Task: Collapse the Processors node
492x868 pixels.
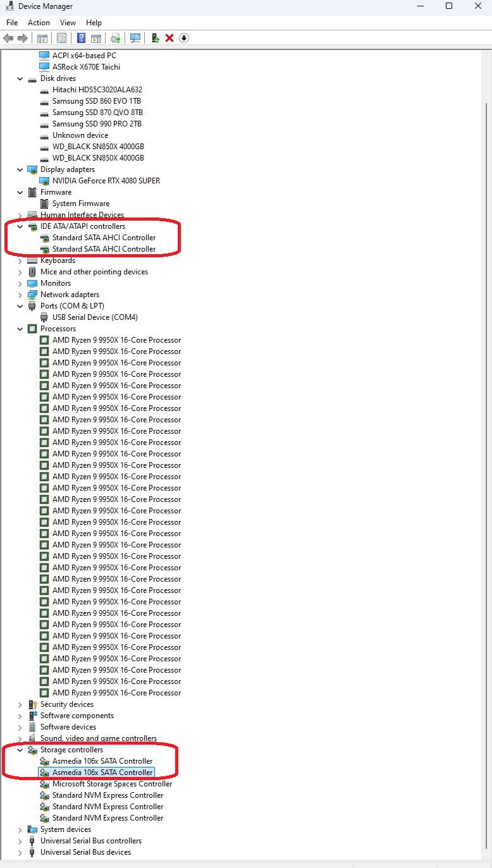Action: coord(20,329)
